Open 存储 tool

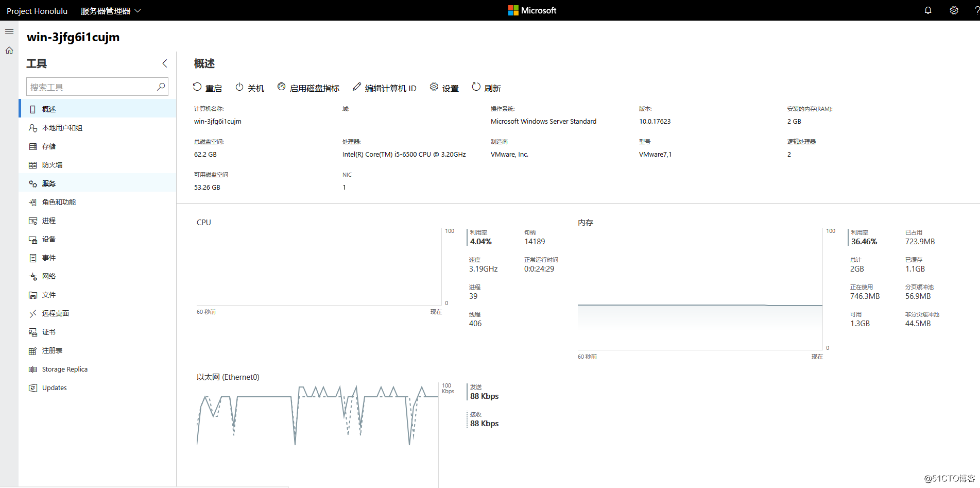coord(98,146)
